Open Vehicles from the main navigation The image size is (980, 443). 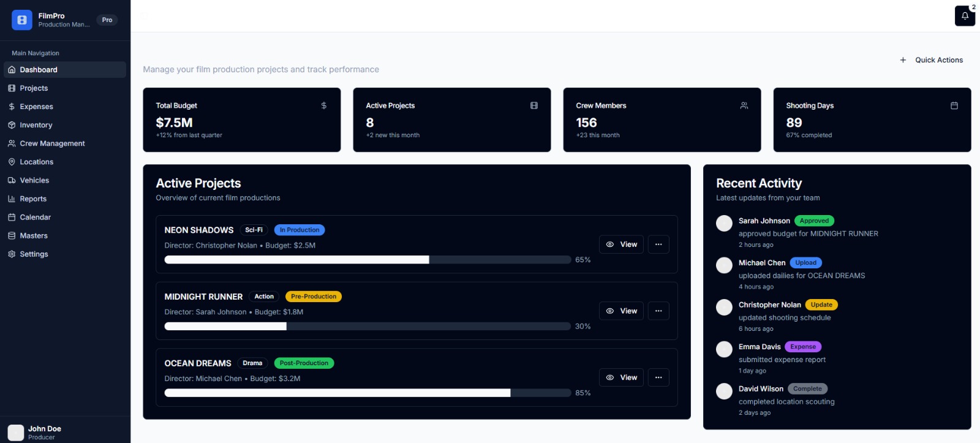[34, 180]
